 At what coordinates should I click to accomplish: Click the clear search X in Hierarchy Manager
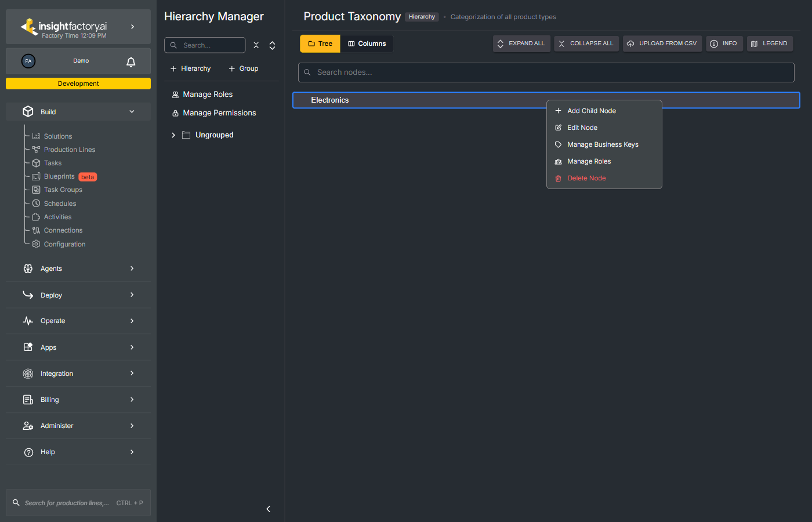tap(256, 45)
